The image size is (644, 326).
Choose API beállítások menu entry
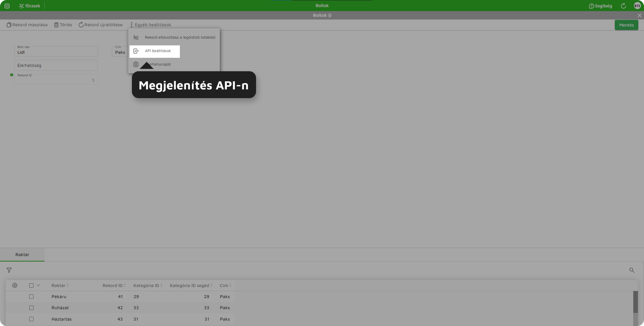pos(155,51)
